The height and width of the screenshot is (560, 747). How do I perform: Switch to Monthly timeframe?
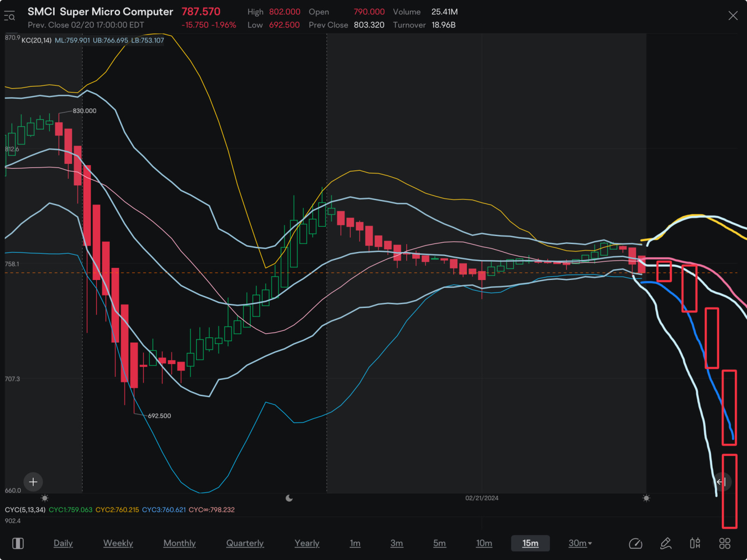(179, 543)
